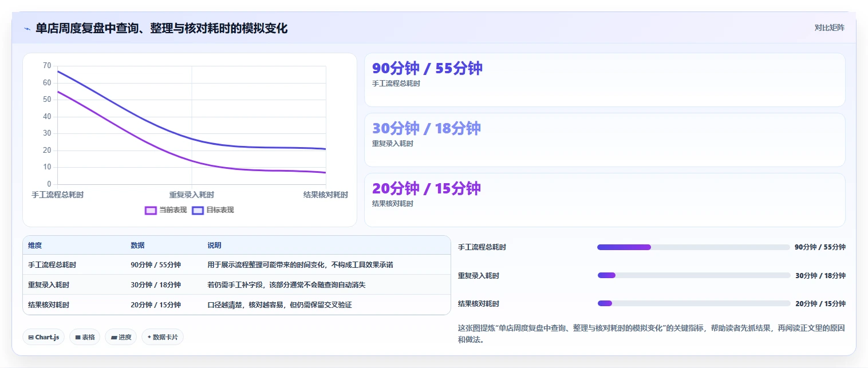Open the 30分钟 / 18分钟 data card

coord(605,140)
